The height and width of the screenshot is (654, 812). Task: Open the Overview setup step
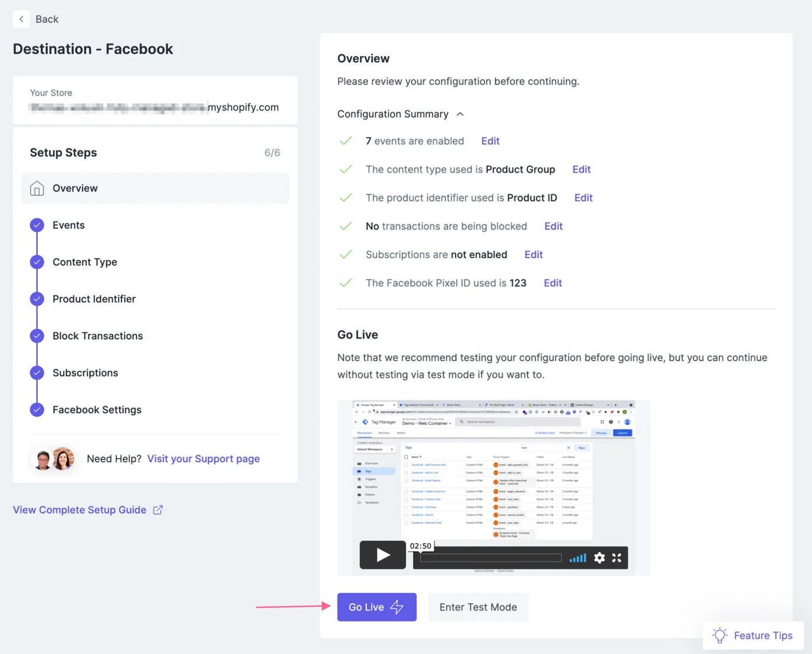pos(155,188)
